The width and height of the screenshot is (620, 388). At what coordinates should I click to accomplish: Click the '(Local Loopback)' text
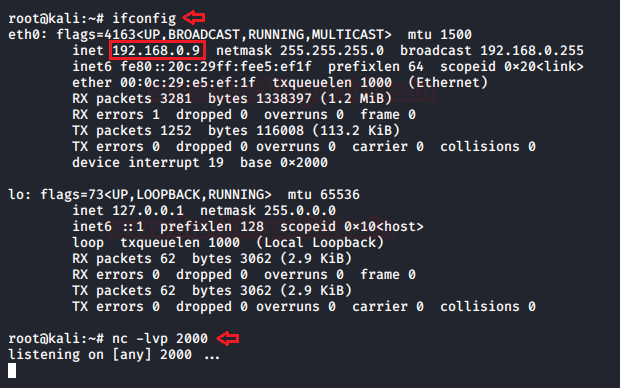coord(320,242)
